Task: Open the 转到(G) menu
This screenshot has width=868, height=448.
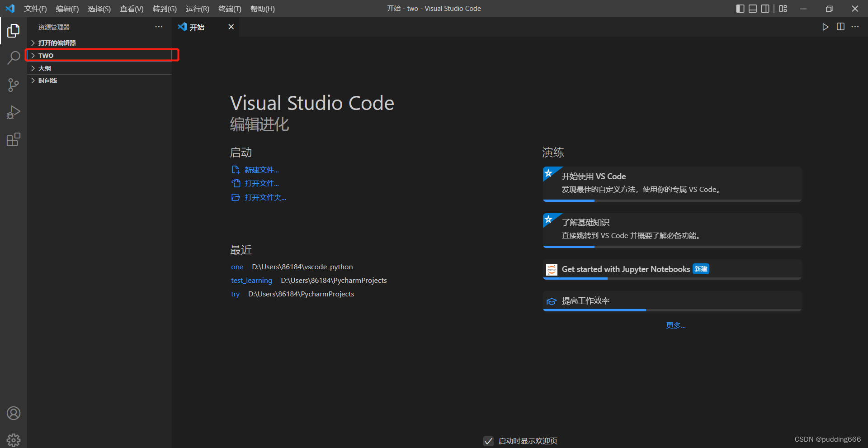Action: click(165, 9)
